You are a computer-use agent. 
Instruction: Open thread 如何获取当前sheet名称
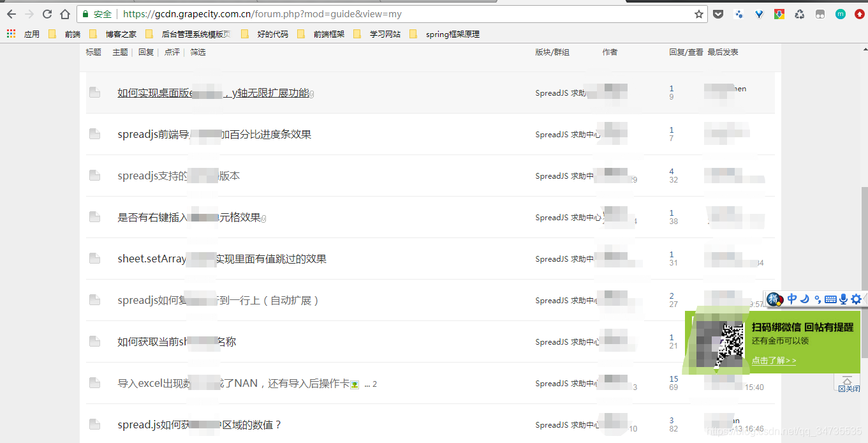pos(177,342)
